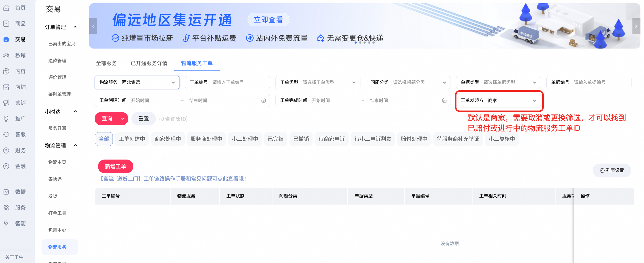Filter by 商家处理中 status
Viewport: 644px width, 263px height.
pyautogui.click(x=167, y=139)
